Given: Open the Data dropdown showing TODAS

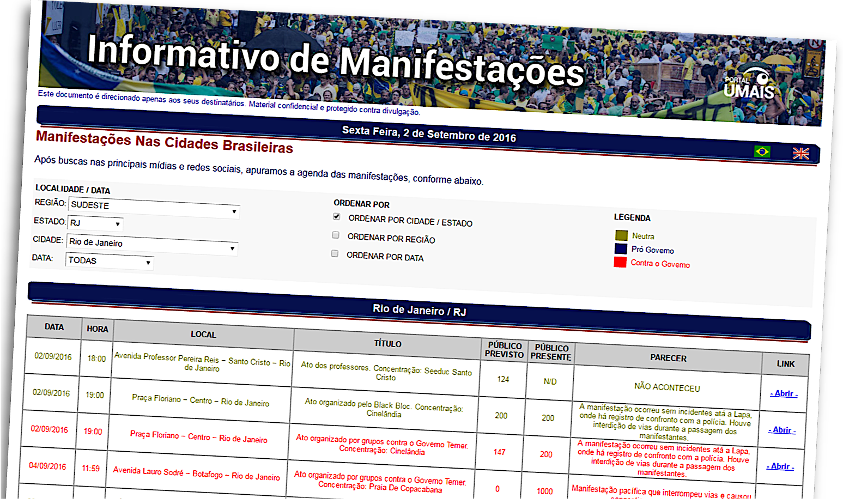Looking at the screenshot, I should [109, 261].
